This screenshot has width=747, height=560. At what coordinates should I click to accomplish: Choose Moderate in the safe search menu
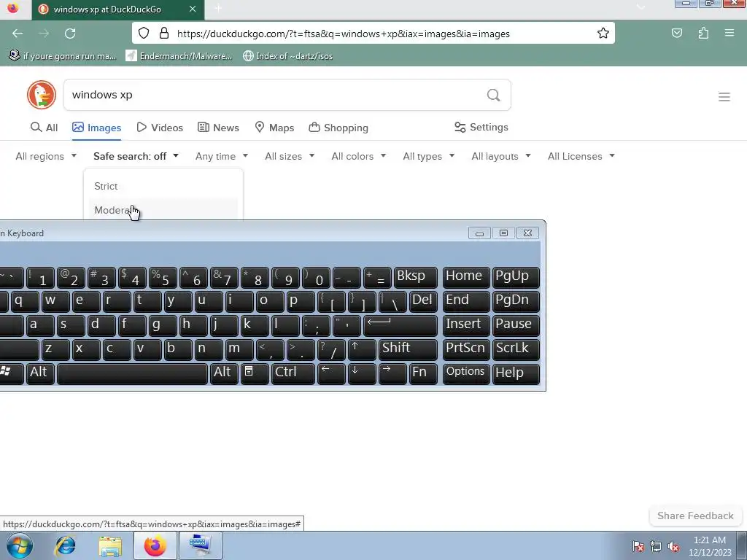(163, 209)
